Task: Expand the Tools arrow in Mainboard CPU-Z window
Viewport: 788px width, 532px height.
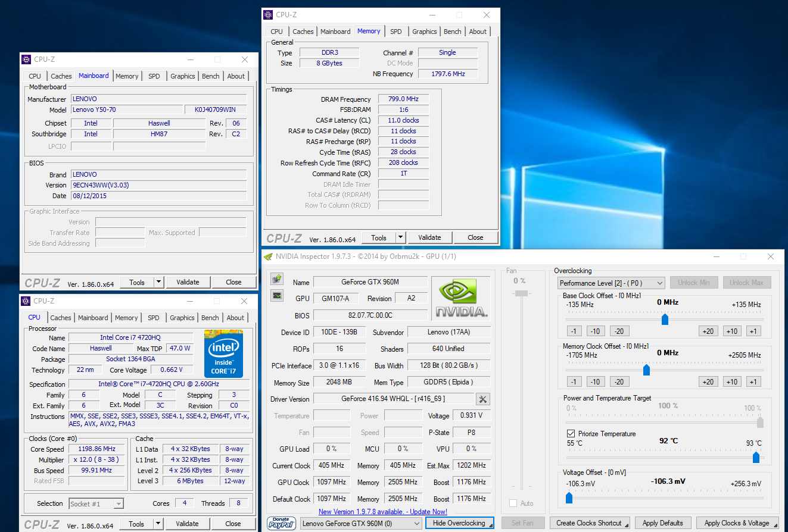Action: click(159, 282)
